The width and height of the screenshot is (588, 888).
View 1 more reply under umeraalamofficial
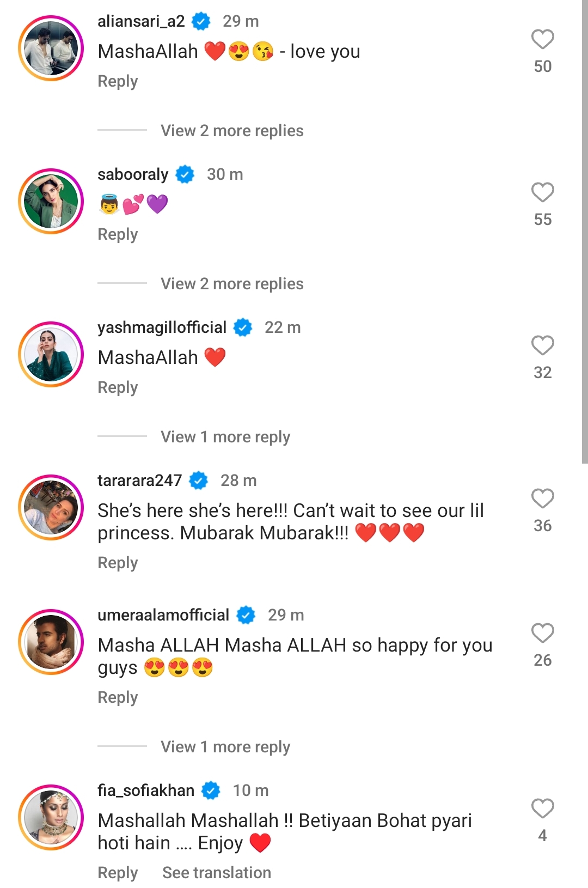[x=225, y=747]
